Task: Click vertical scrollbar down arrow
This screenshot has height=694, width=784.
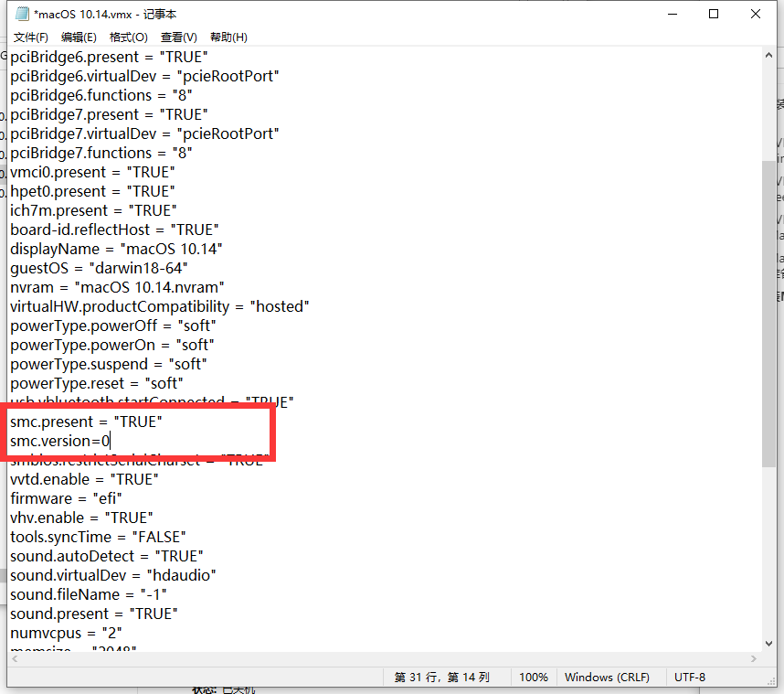Action: point(769,644)
